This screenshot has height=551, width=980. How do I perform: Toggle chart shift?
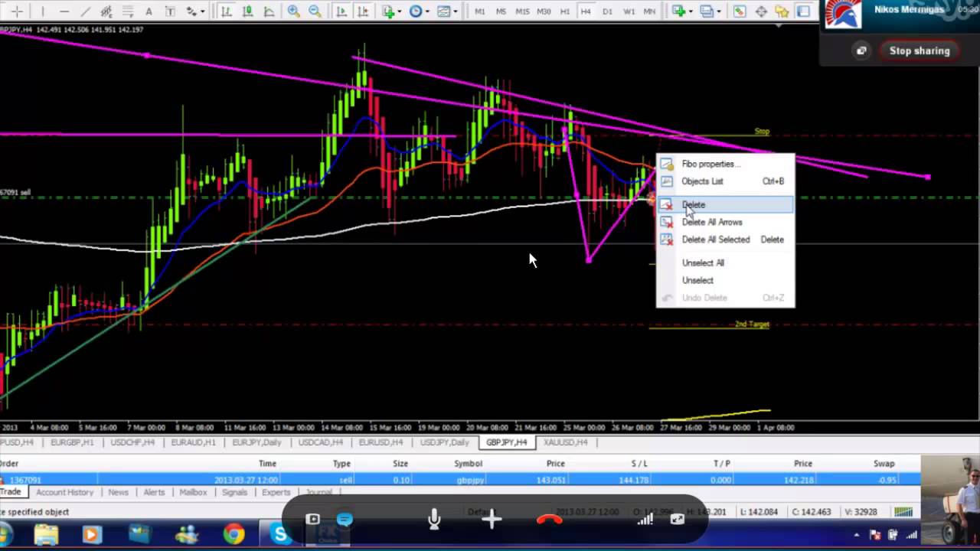(x=362, y=11)
